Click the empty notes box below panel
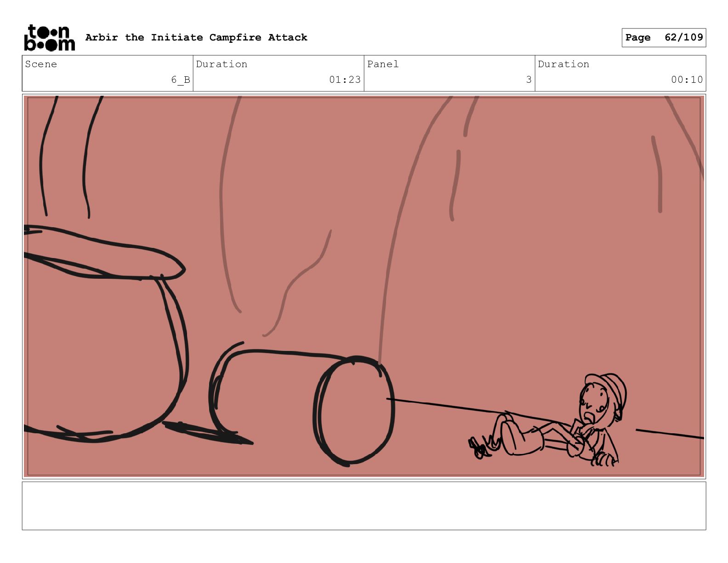This screenshot has height=563, width=728. (364, 506)
